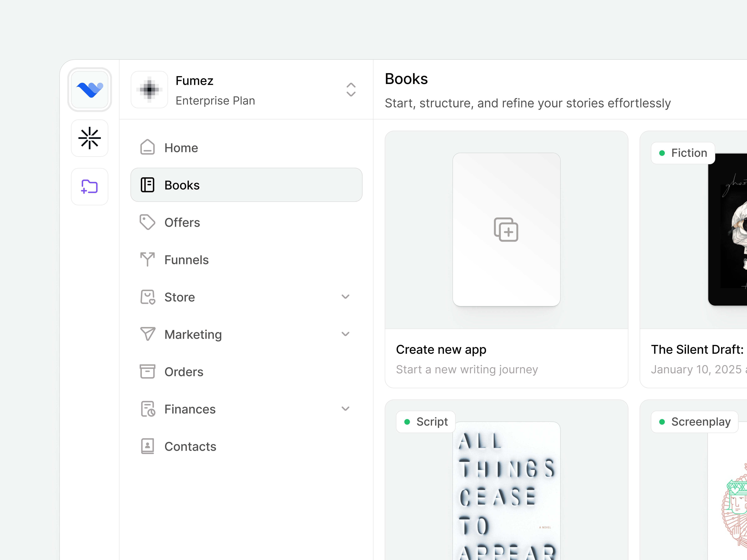
Task: Click the Funnels branch icon
Action: [x=147, y=260]
